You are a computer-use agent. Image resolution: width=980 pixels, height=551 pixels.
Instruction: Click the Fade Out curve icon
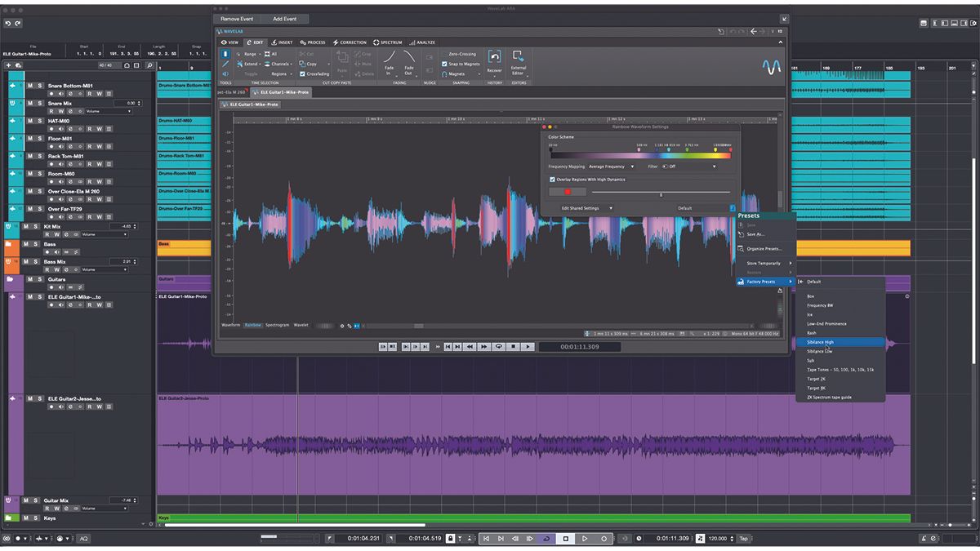[x=408, y=58]
